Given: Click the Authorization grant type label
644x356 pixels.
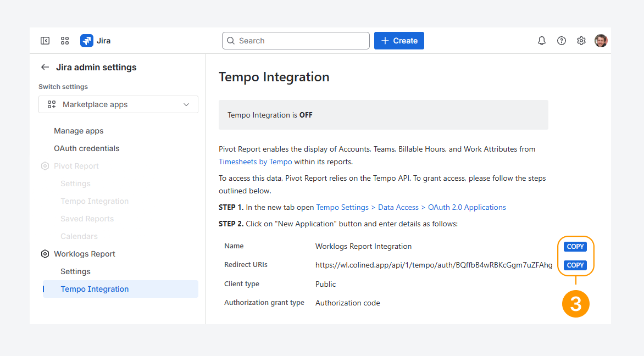Looking at the screenshot, I should [264, 303].
